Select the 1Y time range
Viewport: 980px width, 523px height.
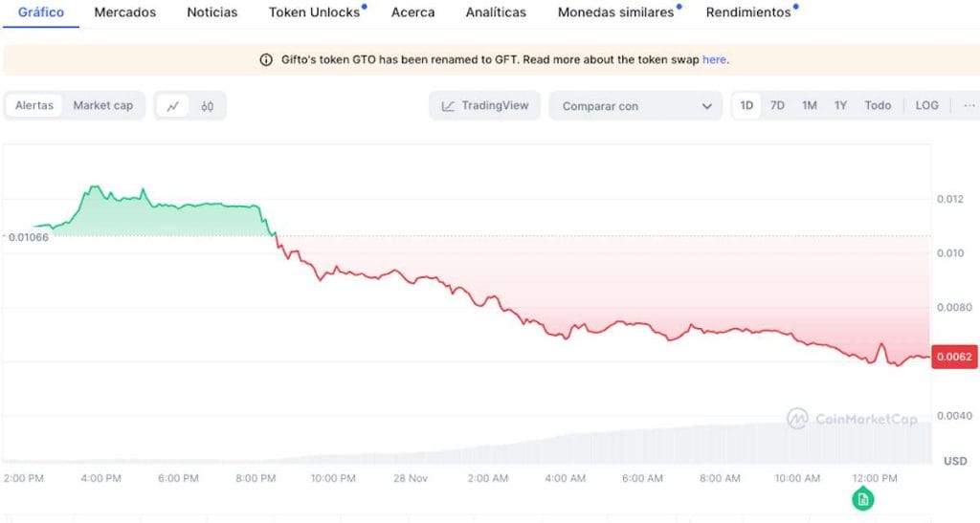840,105
